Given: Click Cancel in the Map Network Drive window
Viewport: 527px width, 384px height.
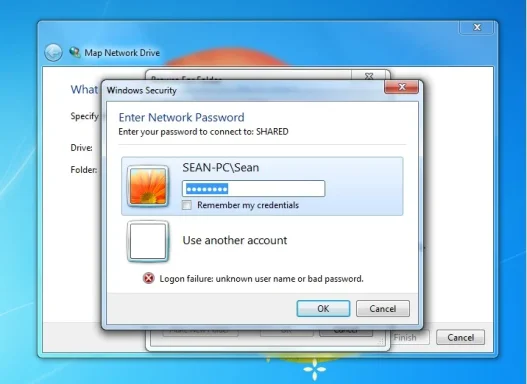Looking at the screenshot, I should (460, 337).
